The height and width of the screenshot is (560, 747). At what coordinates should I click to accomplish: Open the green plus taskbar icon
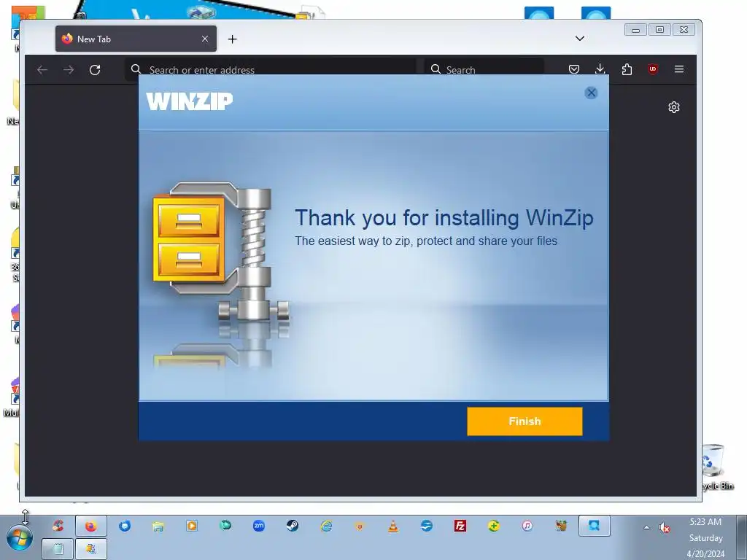click(x=494, y=526)
